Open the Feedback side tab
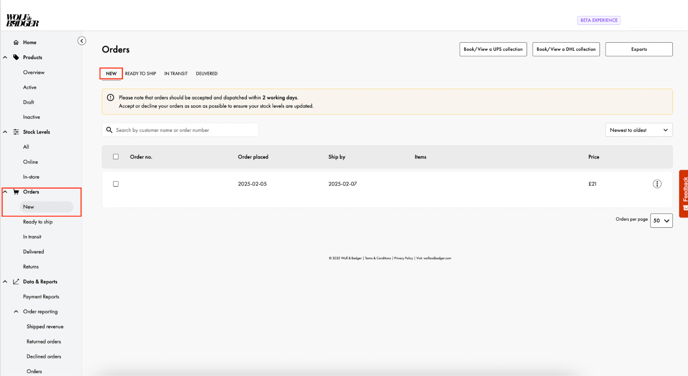 684,193
